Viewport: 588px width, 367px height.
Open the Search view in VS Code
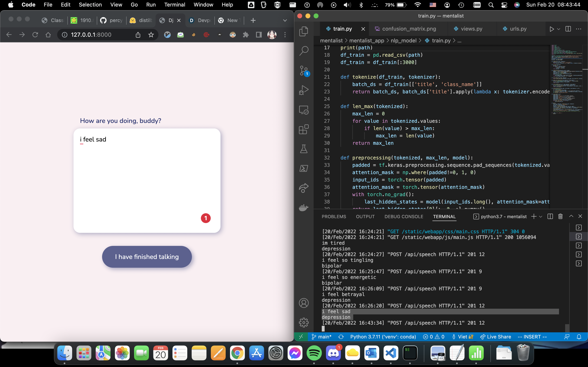pos(303,51)
